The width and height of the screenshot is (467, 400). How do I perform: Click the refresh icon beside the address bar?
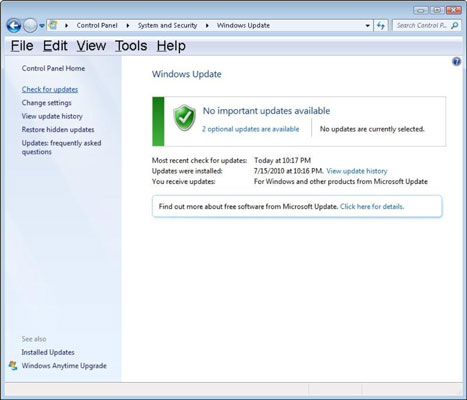(x=381, y=25)
